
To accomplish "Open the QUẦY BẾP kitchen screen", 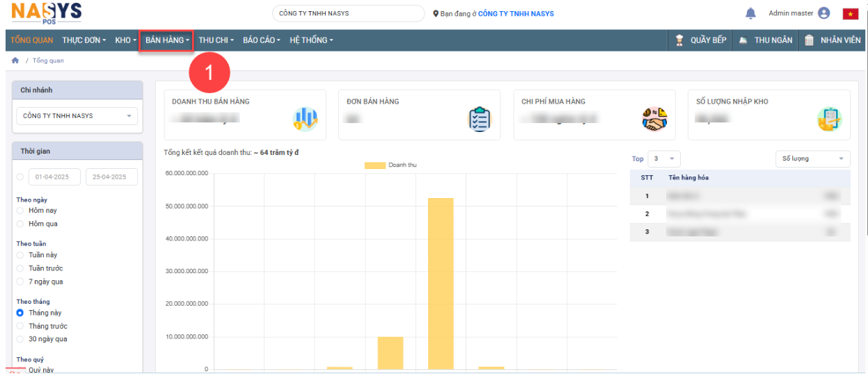I will point(701,40).
